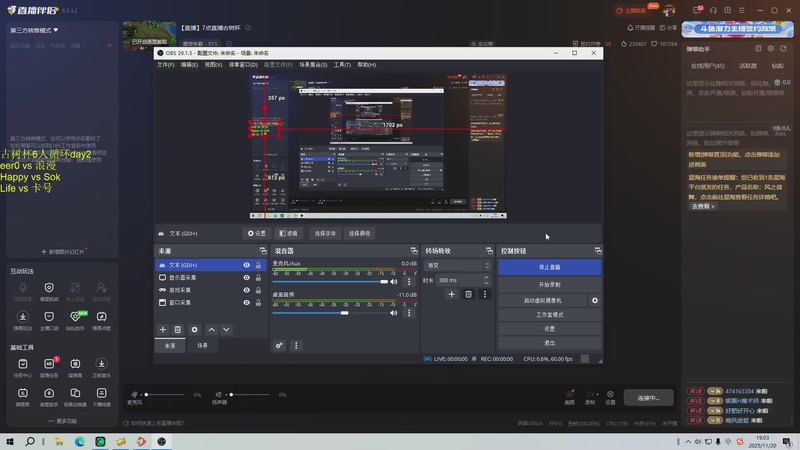
Task: Open 星海任务 tool with red badge
Action: (49, 367)
